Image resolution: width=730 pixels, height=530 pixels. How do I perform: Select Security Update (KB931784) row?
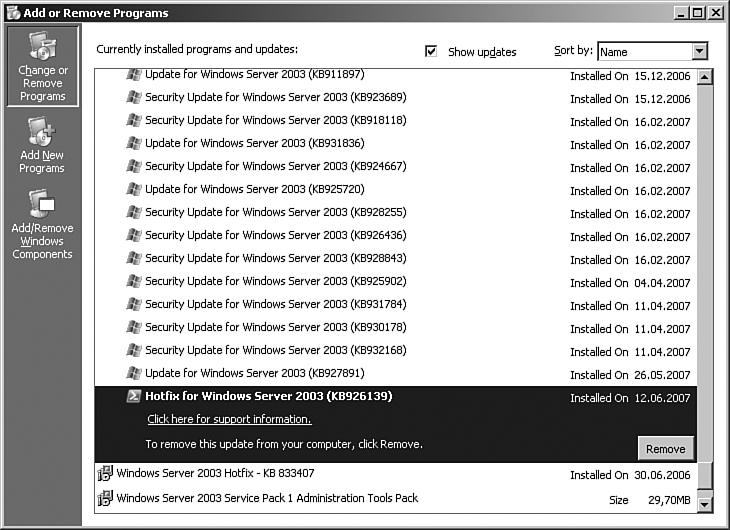(396, 305)
